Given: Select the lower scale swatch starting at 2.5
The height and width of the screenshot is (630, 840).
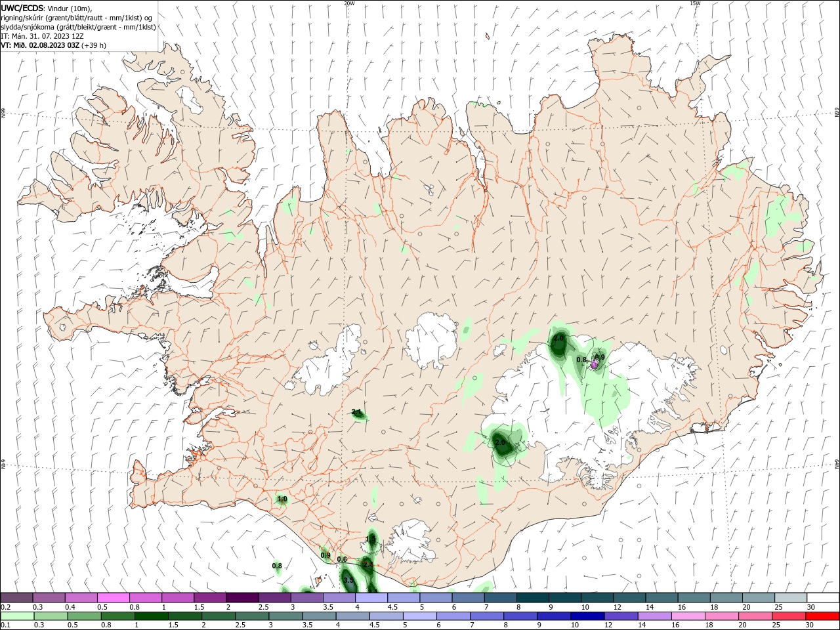Looking at the screenshot, I should (x=252, y=616).
